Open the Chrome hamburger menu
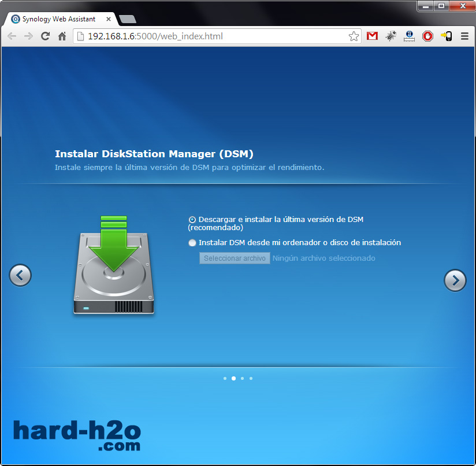Viewport: 476px width, 466px height. click(465, 36)
